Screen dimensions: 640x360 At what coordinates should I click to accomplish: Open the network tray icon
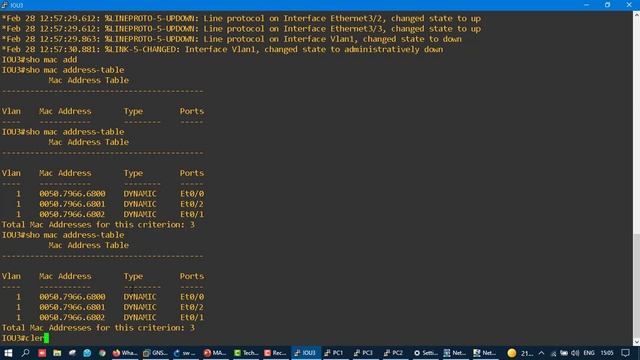(x=553, y=353)
